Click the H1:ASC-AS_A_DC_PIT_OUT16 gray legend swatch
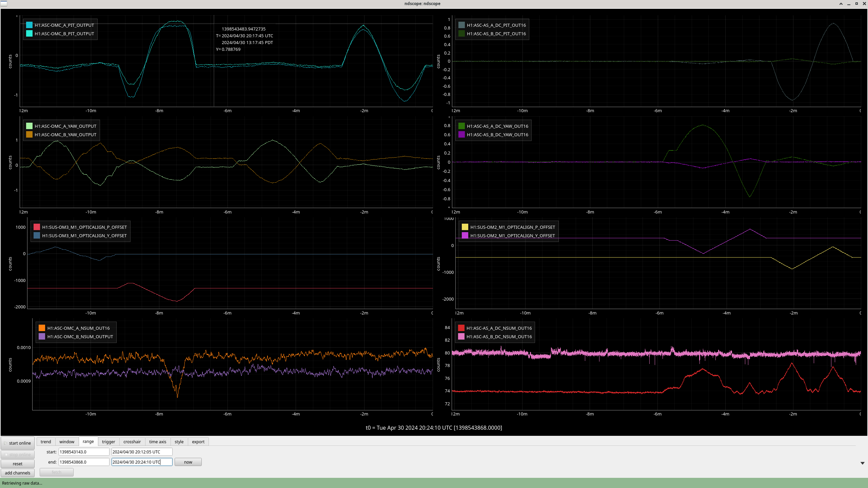Screen dimensions: 868x488 [x=461, y=25]
